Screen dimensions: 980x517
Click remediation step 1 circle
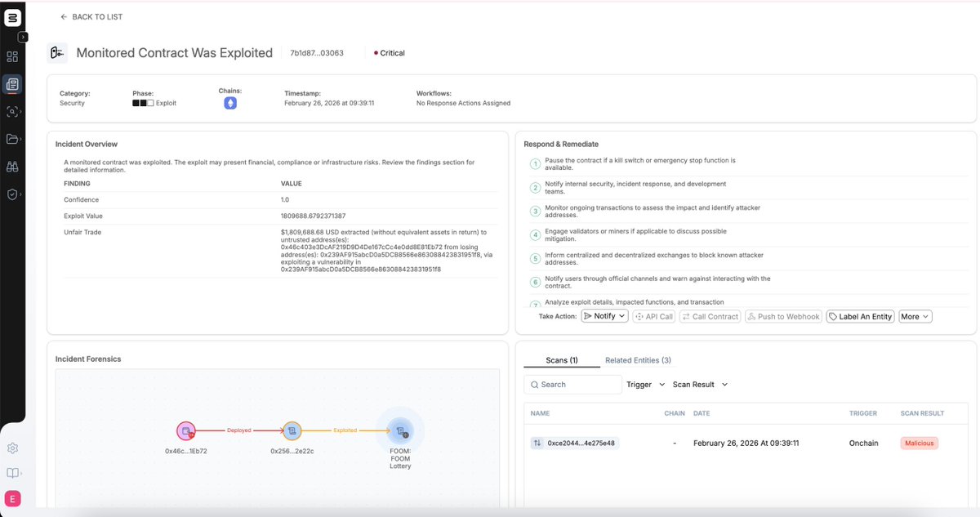pos(536,164)
